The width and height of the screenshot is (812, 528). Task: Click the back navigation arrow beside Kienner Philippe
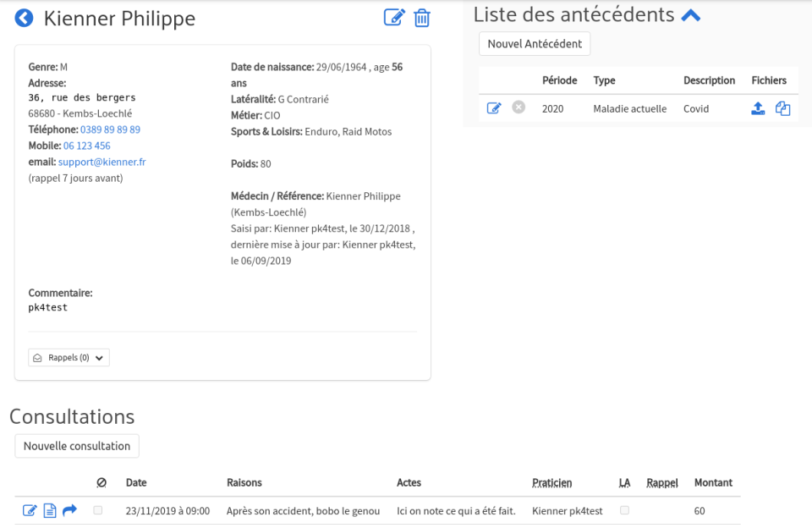pyautogui.click(x=24, y=17)
